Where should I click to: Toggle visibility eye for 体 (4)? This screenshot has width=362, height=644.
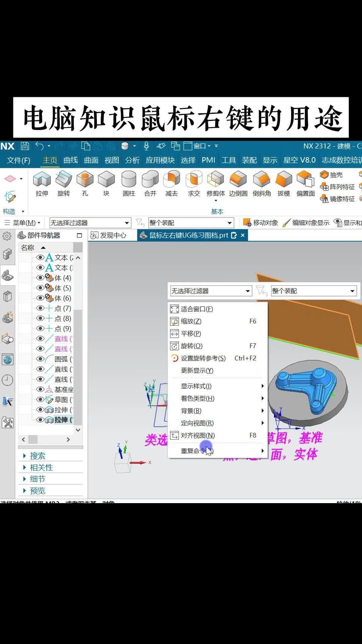40,278
